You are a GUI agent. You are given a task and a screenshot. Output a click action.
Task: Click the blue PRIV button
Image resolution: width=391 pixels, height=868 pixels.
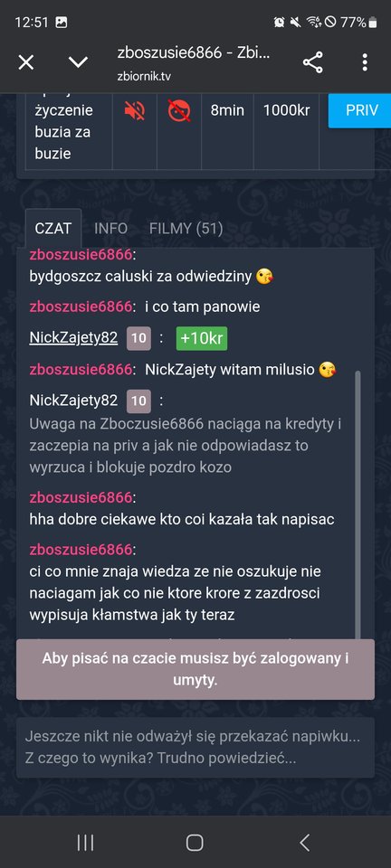tap(360, 110)
